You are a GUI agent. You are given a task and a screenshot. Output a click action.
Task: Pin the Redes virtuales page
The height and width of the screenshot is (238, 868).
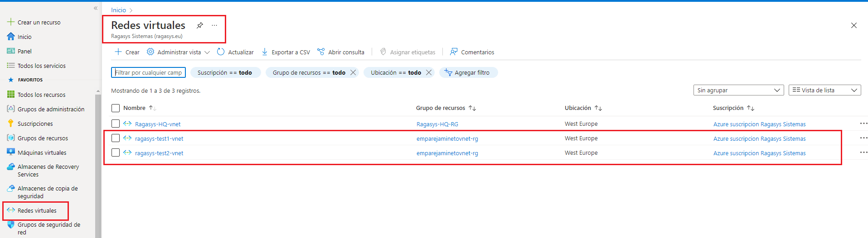pyautogui.click(x=200, y=25)
